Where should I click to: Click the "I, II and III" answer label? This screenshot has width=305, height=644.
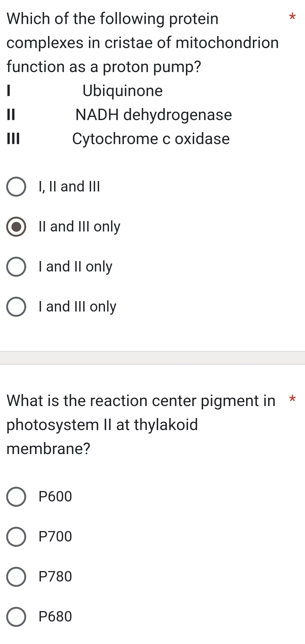(x=69, y=186)
